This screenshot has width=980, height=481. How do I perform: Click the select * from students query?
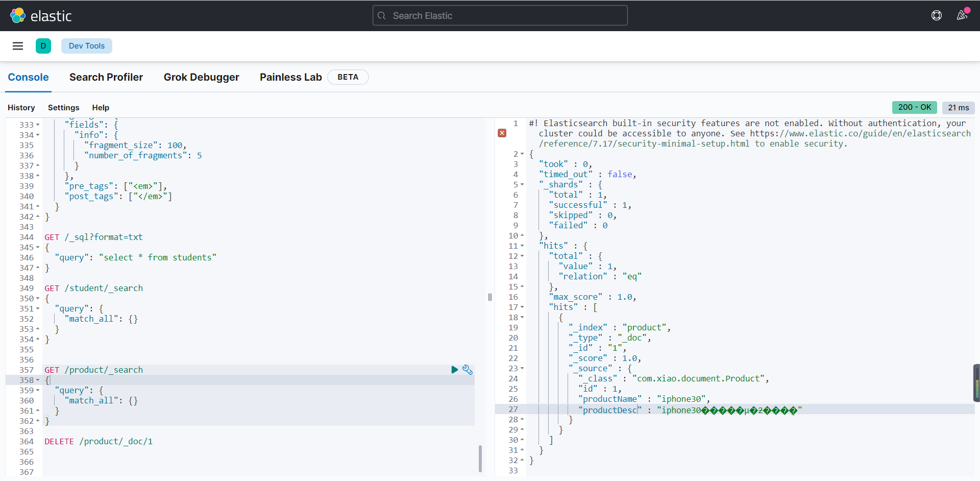click(x=158, y=257)
